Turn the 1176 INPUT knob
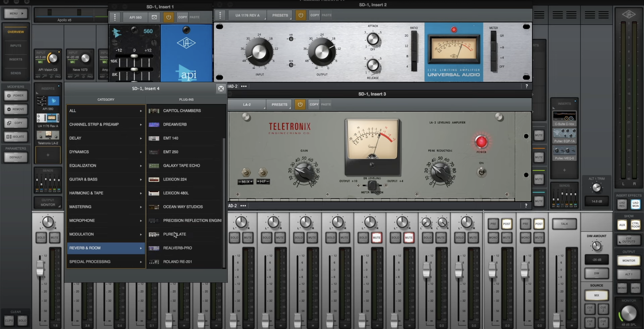 point(259,53)
